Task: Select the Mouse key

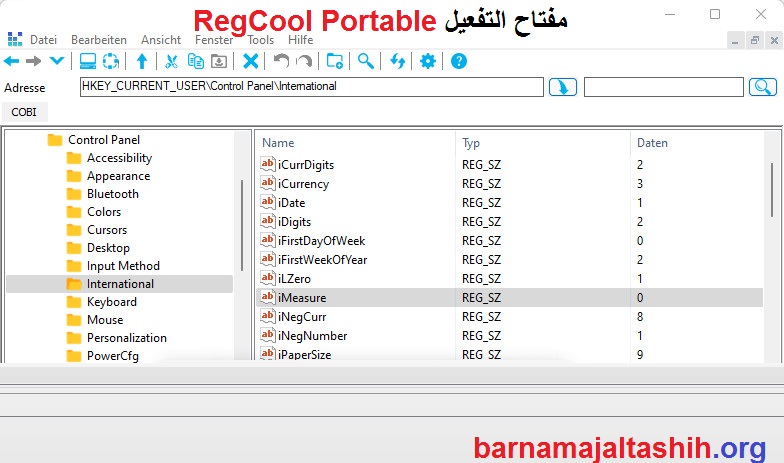Action: pyautogui.click(x=105, y=320)
